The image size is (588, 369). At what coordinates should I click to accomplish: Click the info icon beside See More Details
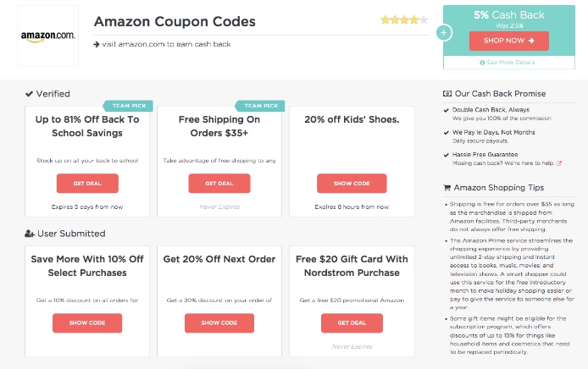pyautogui.click(x=482, y=63)
